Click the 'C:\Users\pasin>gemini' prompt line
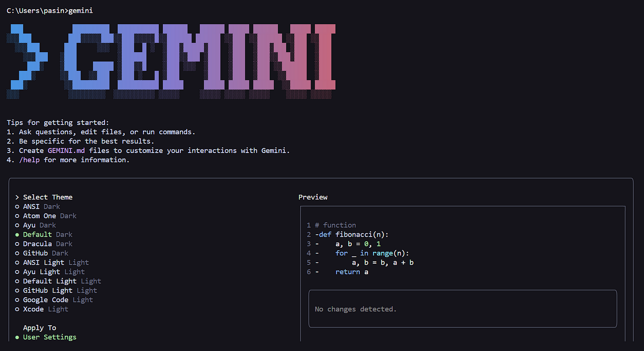Screen dimensions: 644x351 50,10
